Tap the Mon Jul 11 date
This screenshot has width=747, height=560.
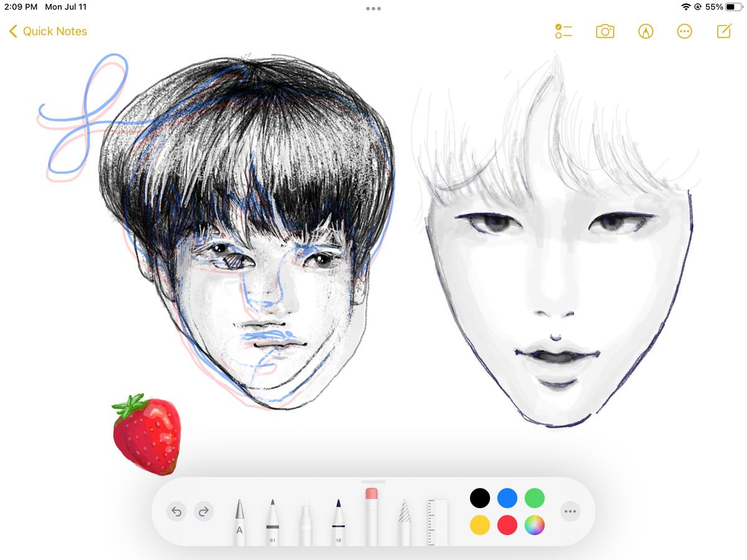tap(66, 7)
